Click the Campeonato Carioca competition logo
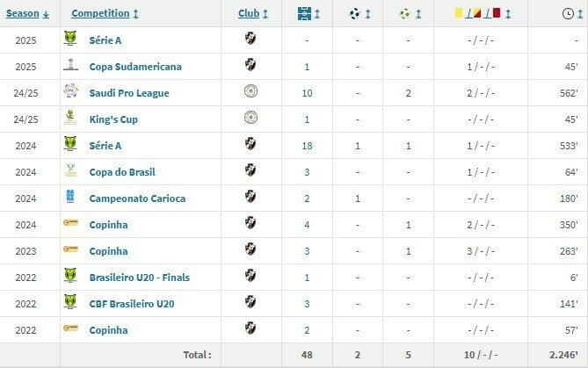 [x=70, y=198]
